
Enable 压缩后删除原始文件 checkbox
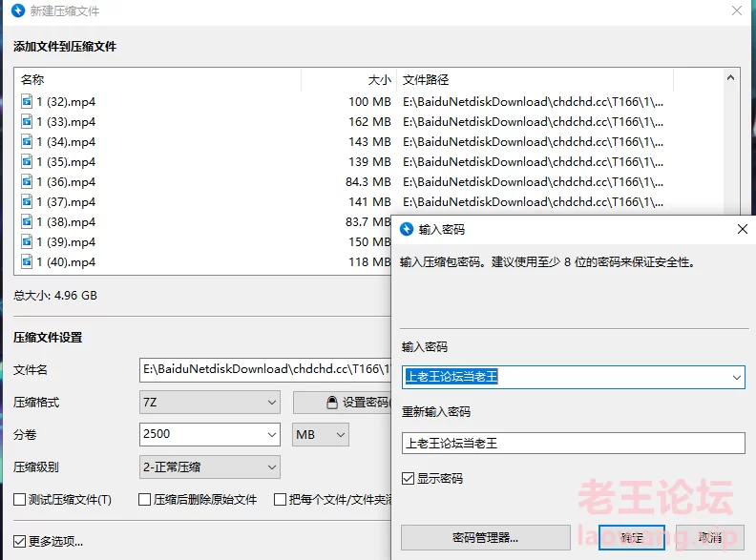tap(144, 500)
